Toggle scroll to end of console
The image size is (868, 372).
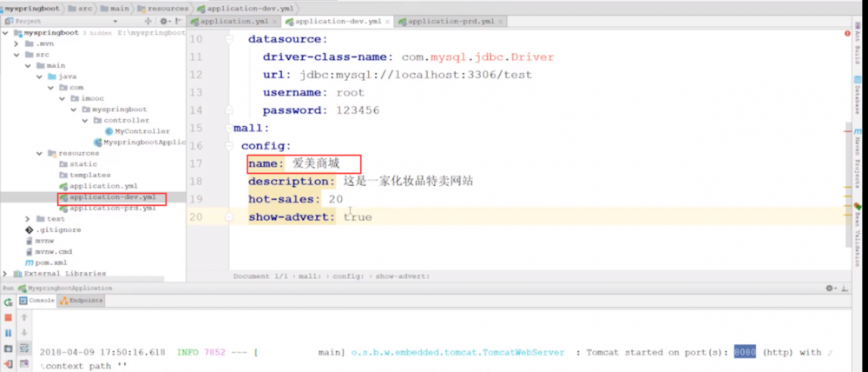tap(23, 363)
